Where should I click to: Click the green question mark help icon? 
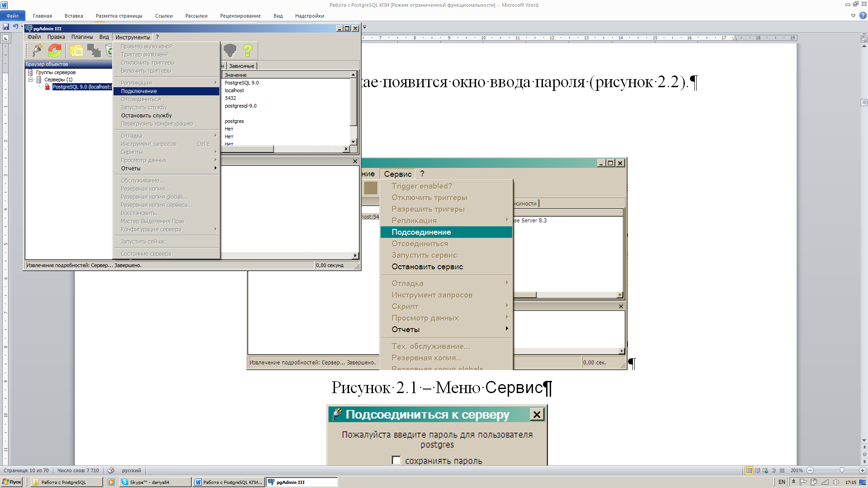pos(247,51)
